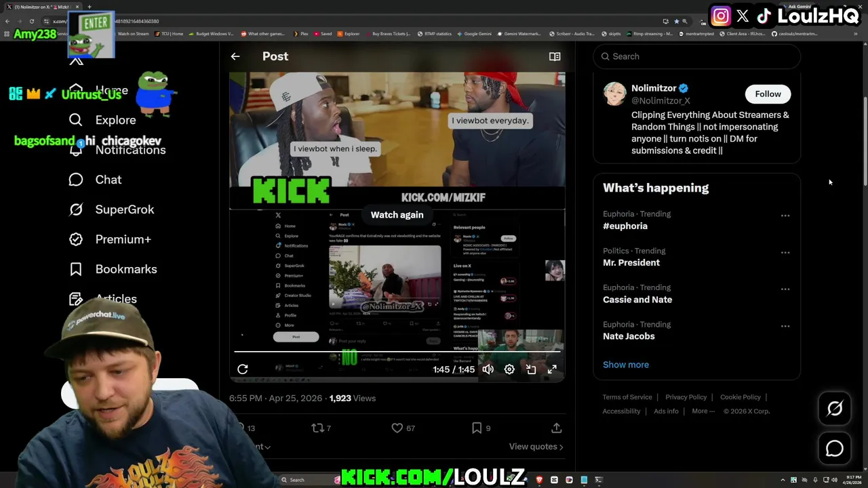Open Nate Jacobs trending topic
Image resolution: width=868 pixels, height=488 pixels.
click(x=629, y=336)
